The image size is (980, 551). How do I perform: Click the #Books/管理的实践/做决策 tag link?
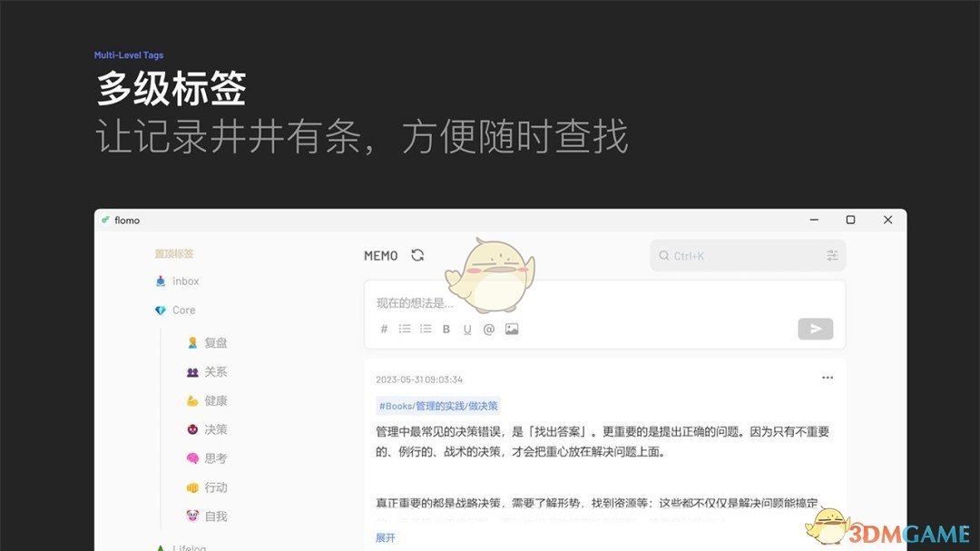pyautogui.click(x=438, y=406)
